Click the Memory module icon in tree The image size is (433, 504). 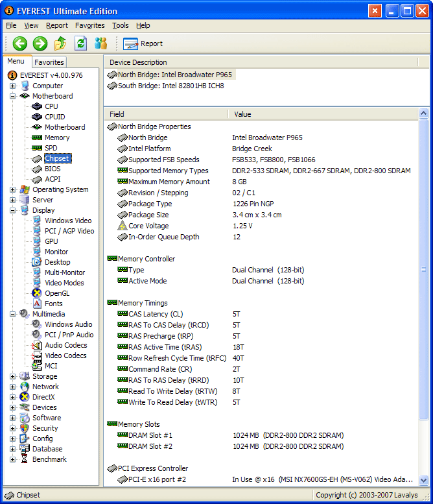point(37,138)
